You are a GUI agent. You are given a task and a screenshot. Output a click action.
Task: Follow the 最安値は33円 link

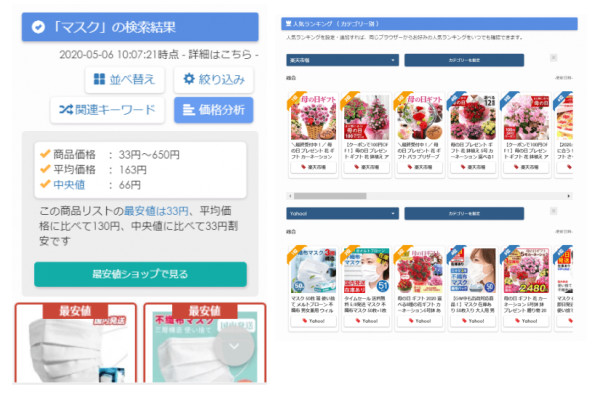156,211
